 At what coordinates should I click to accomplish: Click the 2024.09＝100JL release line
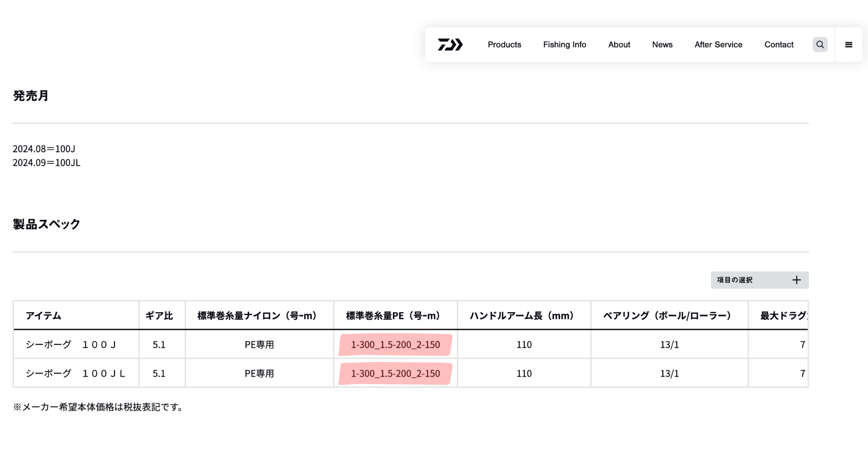[46, 162]
